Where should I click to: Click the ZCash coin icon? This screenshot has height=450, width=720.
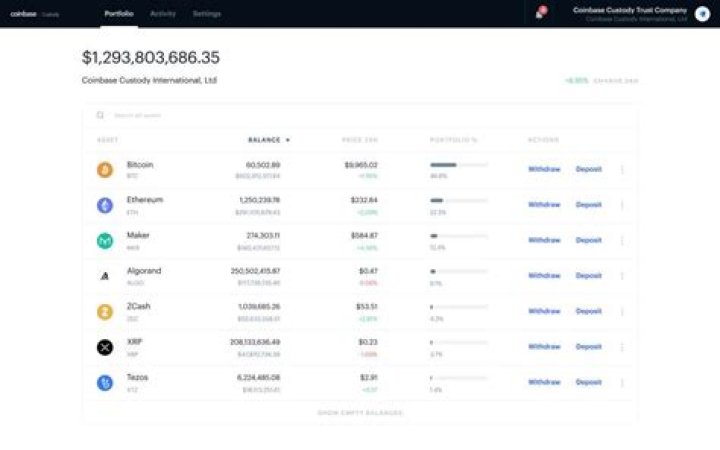click(105, 312)
